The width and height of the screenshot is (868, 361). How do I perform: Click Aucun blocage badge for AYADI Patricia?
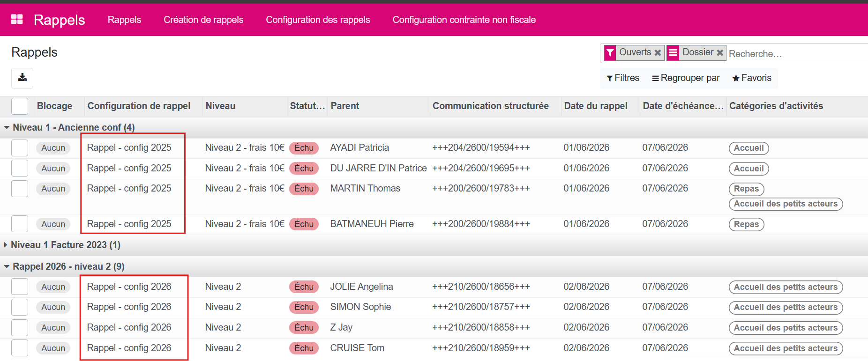pos(53,148)
